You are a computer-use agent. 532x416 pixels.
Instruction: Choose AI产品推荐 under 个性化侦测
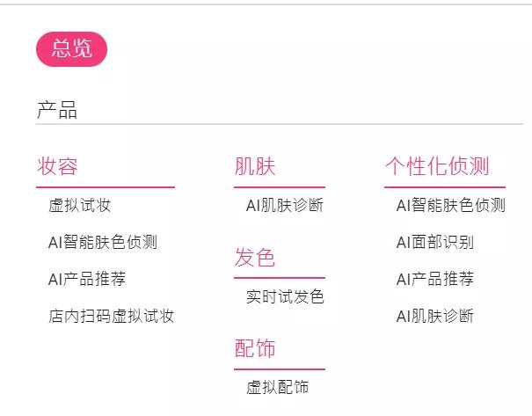click(434, 280)
